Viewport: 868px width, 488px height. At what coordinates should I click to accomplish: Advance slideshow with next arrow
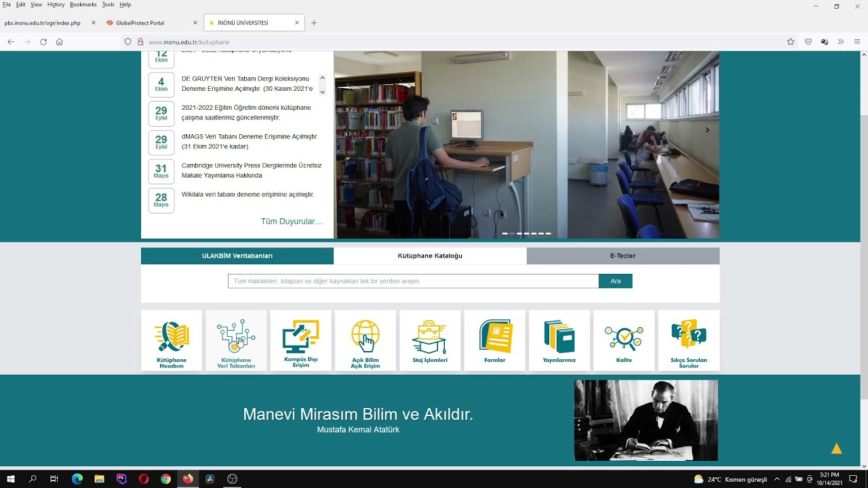707,129
